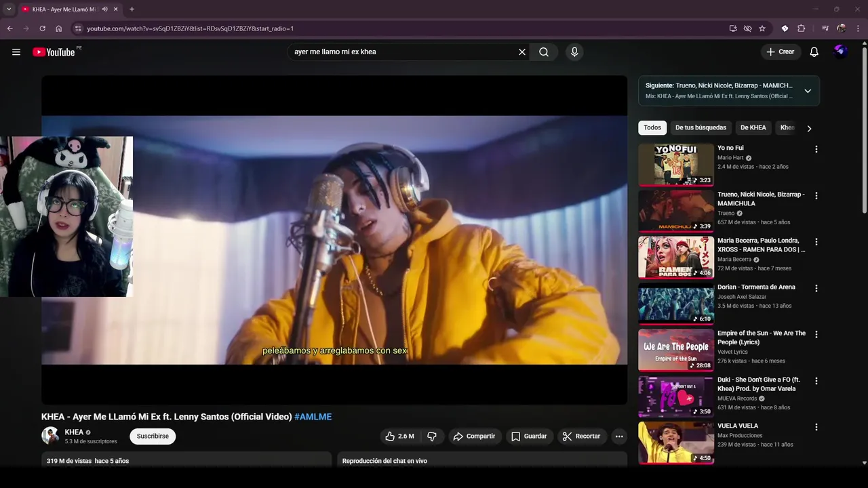The height and width of the screenshot is (488, 868).
Task: Install app icon in the address bar
Action: coord(733,28)
